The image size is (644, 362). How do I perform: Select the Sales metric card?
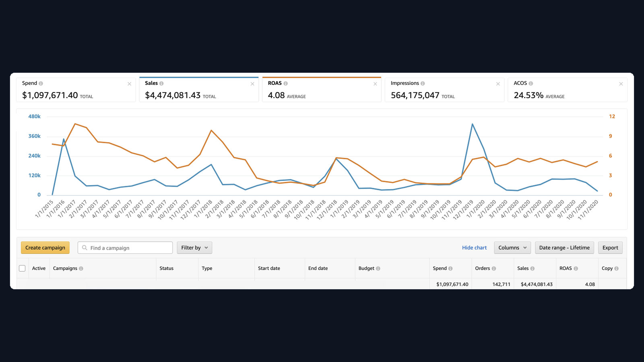(199, 90)
